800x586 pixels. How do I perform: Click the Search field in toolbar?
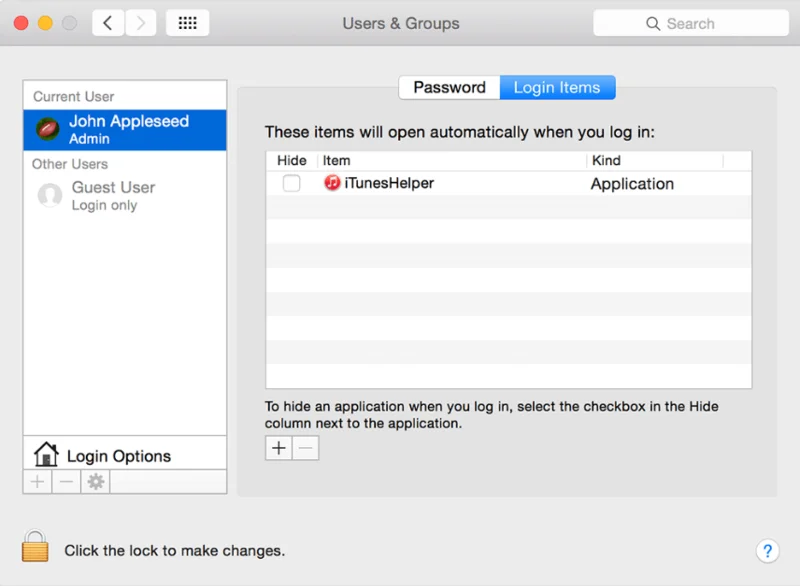(690, 23)
